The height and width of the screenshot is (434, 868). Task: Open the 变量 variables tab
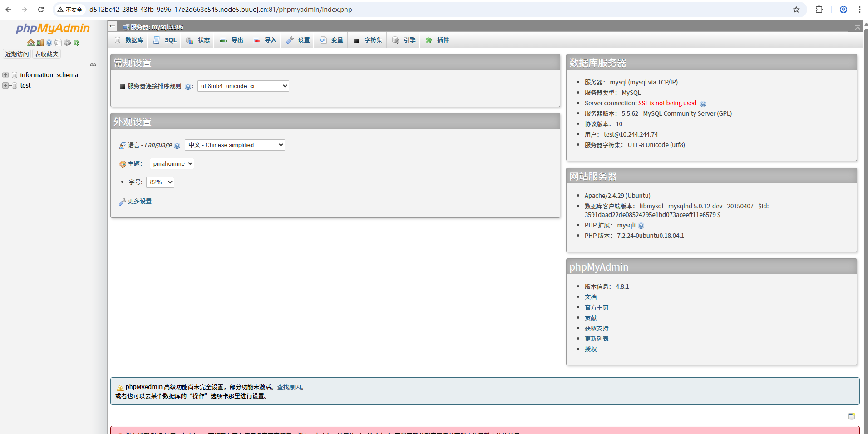[x=331, y=40]
